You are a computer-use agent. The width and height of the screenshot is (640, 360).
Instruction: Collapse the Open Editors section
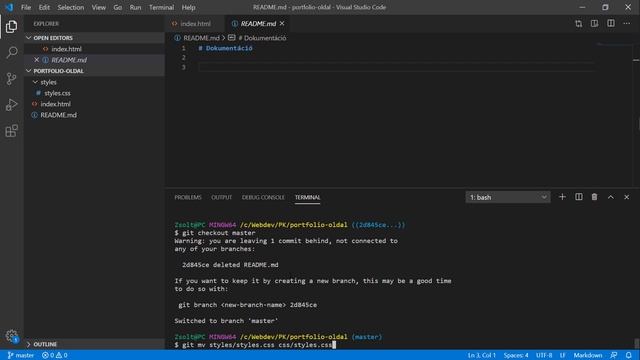[94, 38]
